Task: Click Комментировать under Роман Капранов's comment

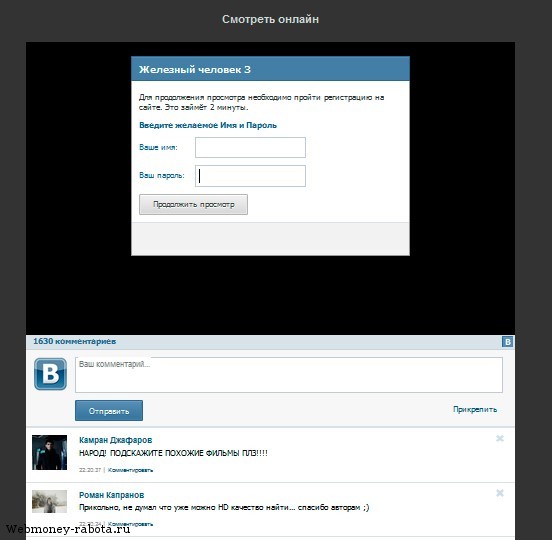Action: coord(130,524)
